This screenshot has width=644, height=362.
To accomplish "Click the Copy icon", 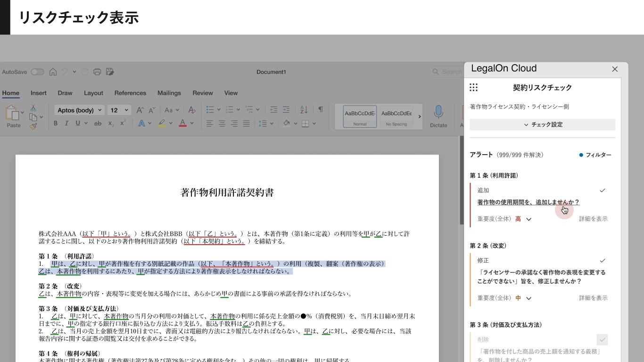I will [33, 117].
